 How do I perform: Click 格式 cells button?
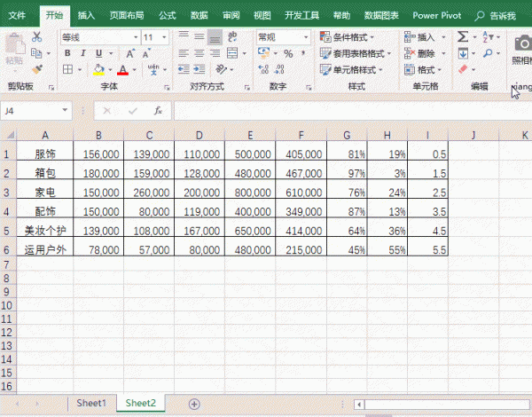(x=419, y=70)
